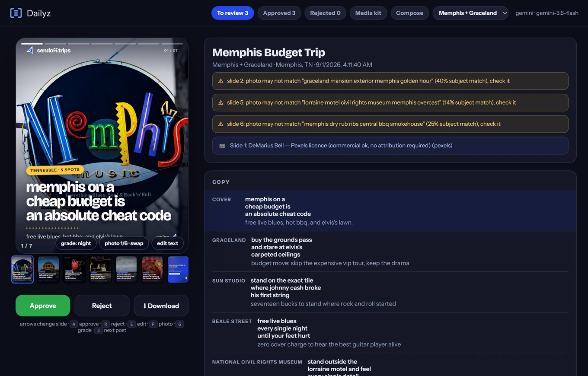The height and width of the screenshot is (376, 588).
Task: Click 'zero cover charge' subtitle text
Action: pos(329,344)
